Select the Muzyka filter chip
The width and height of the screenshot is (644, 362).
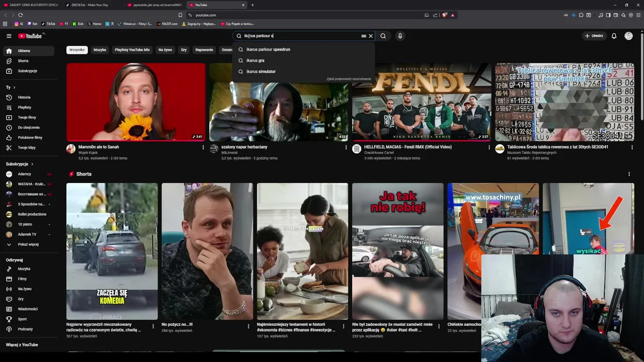100,50
